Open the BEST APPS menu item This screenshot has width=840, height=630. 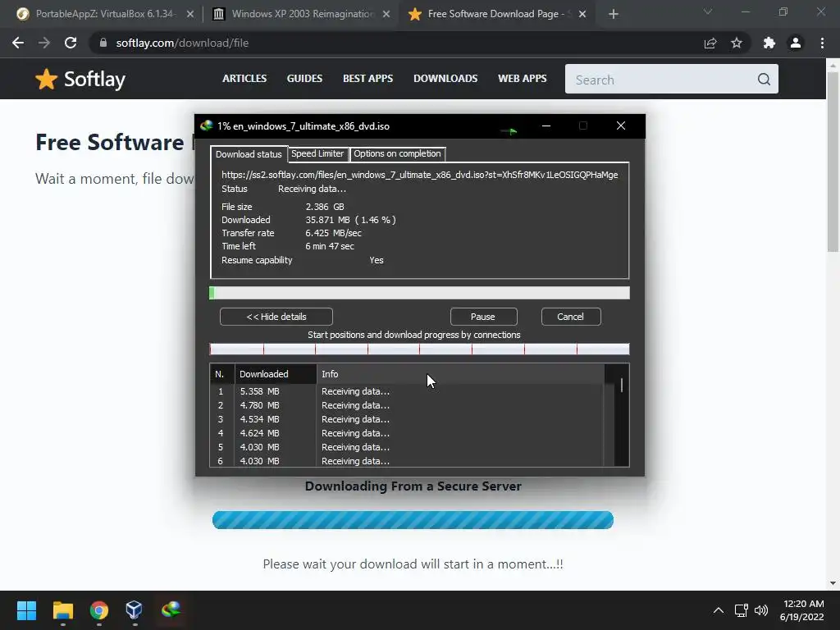coord(367,78)
